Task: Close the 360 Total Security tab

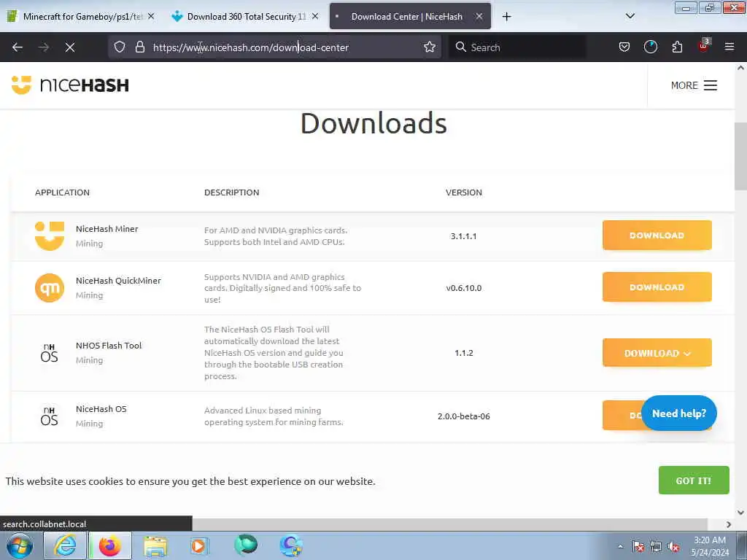Action: pos(315,16)
